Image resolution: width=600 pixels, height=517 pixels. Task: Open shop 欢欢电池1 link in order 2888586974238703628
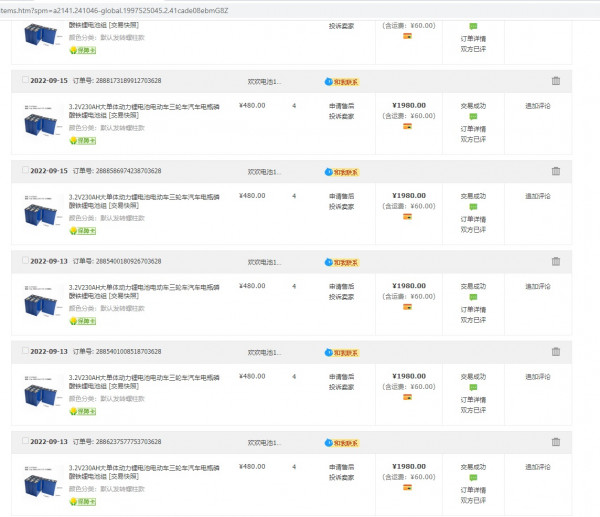pyautogui.click(x=264, y=171)
